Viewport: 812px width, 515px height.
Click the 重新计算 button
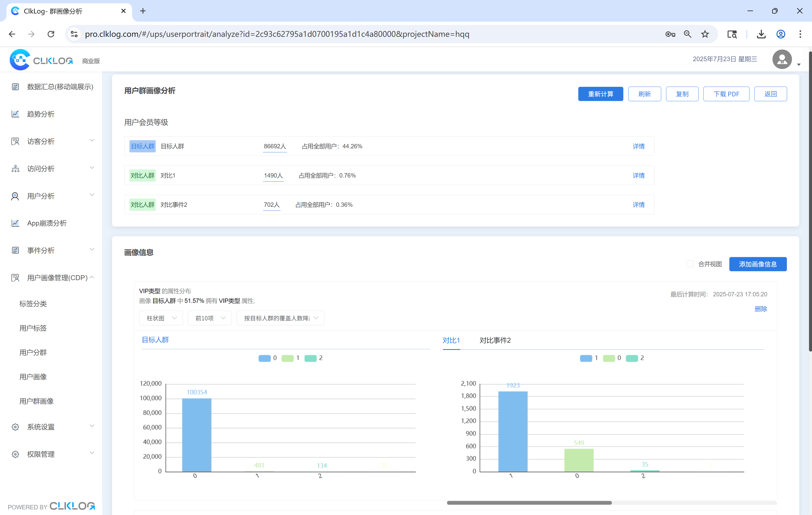[600, 94]
